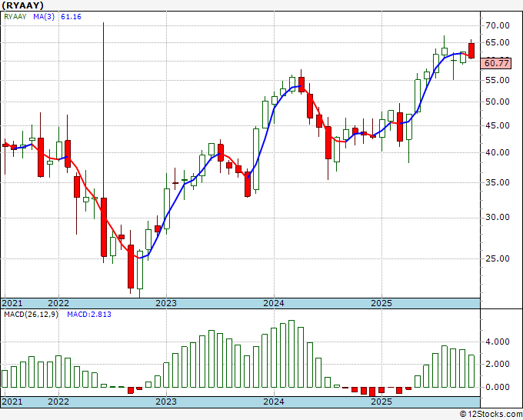523x420 pixels.
Task: Click the 0.000 MACD axis label
Action: [498, 387]
